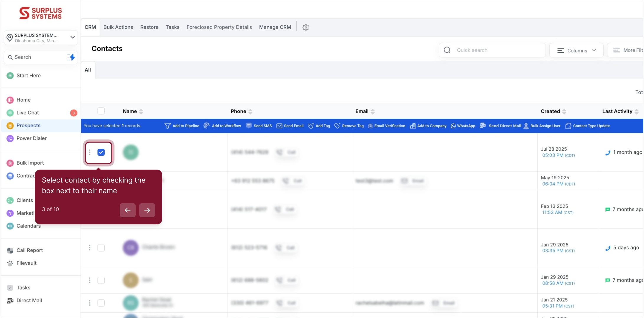Go back to the previous tour step
This screenshot has height=318, width=644.
point(128,210)
